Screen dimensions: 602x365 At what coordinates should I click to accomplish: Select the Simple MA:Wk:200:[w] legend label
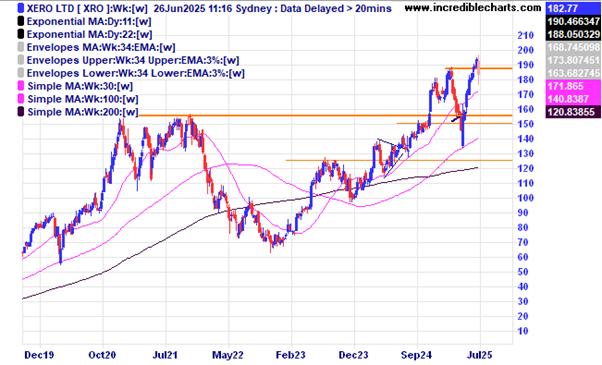[x=83, y=112]
